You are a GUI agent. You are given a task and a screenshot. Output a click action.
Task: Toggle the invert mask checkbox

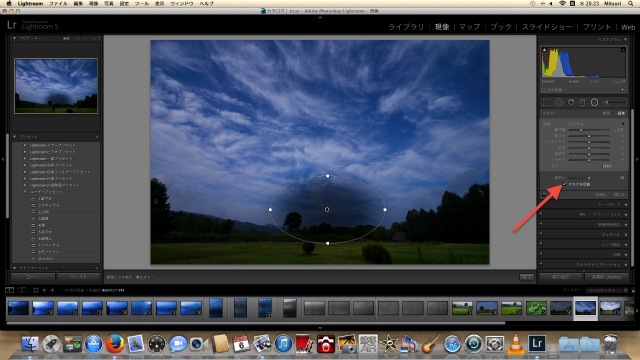564,184
